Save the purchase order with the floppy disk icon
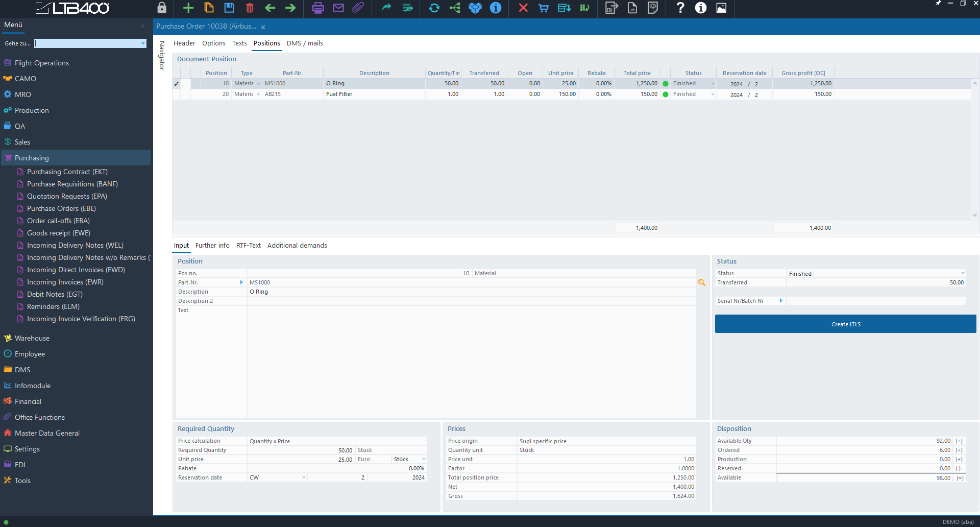The image size is (980, 527). tap(229, 8)
